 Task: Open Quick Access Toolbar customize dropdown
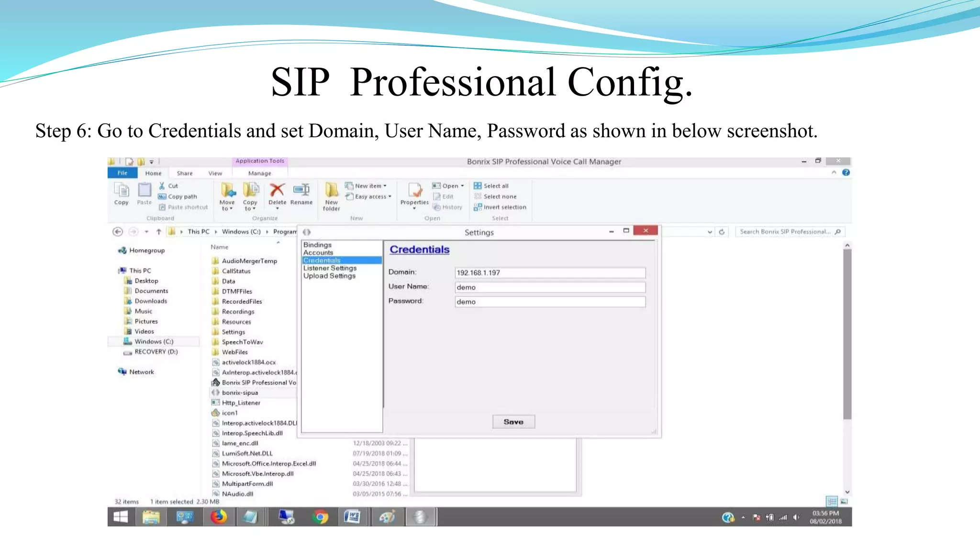click(x=152, y=162)
